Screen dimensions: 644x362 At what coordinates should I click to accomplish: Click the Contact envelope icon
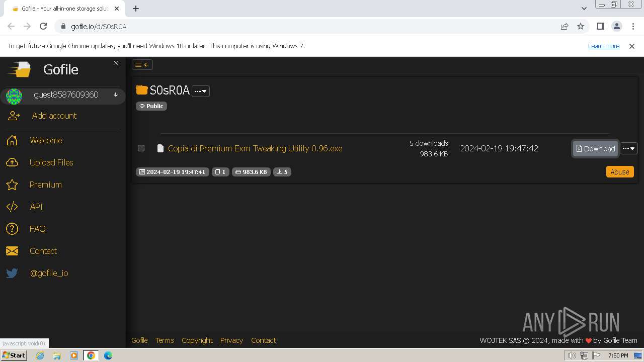coord(12,251)
